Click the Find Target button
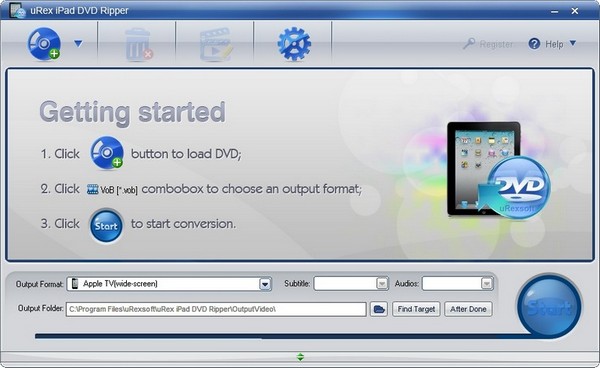The width and height of the screenshot is (600, 368). pyautogui.click(x=416, y=309)
